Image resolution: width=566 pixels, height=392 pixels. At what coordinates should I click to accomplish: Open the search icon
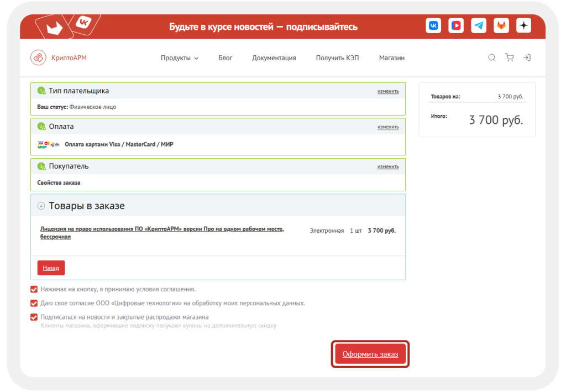click(491, 57)
